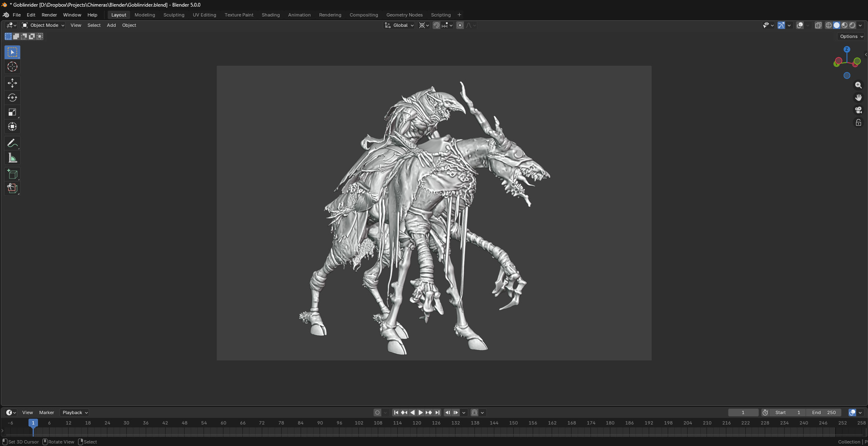Activate the Annotate pencil tool

click(x=12, y=143)
